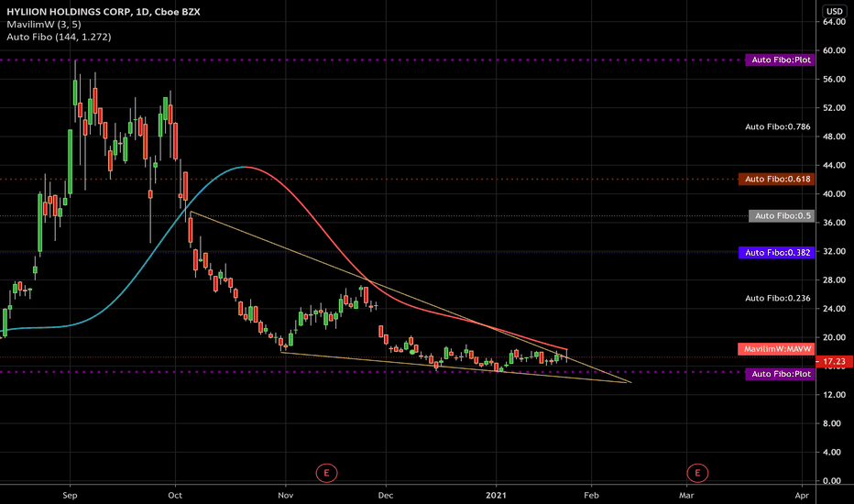
Task: Click the Auto Fibo:0.5 grey label
Action: pyautogui.click(x=783, y=215)
